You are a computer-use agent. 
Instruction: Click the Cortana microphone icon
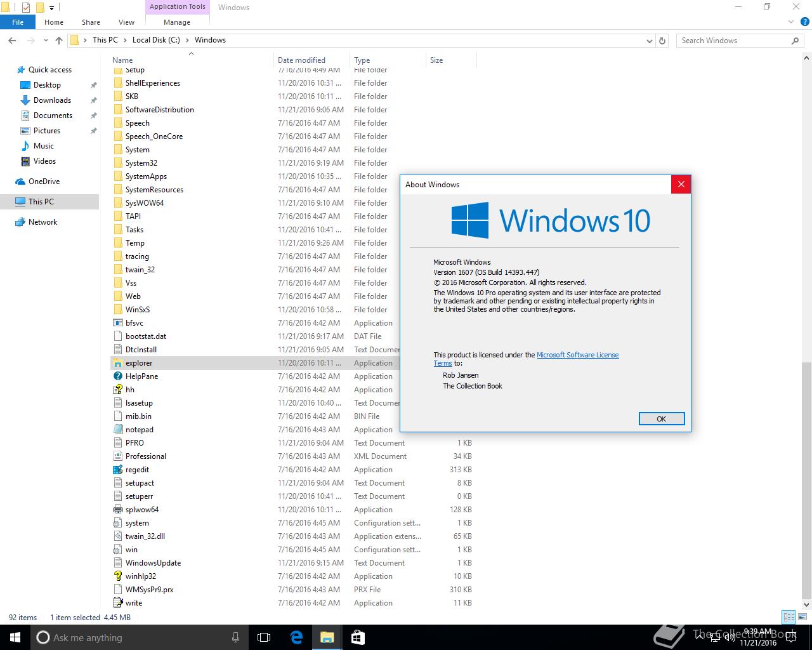236,637
